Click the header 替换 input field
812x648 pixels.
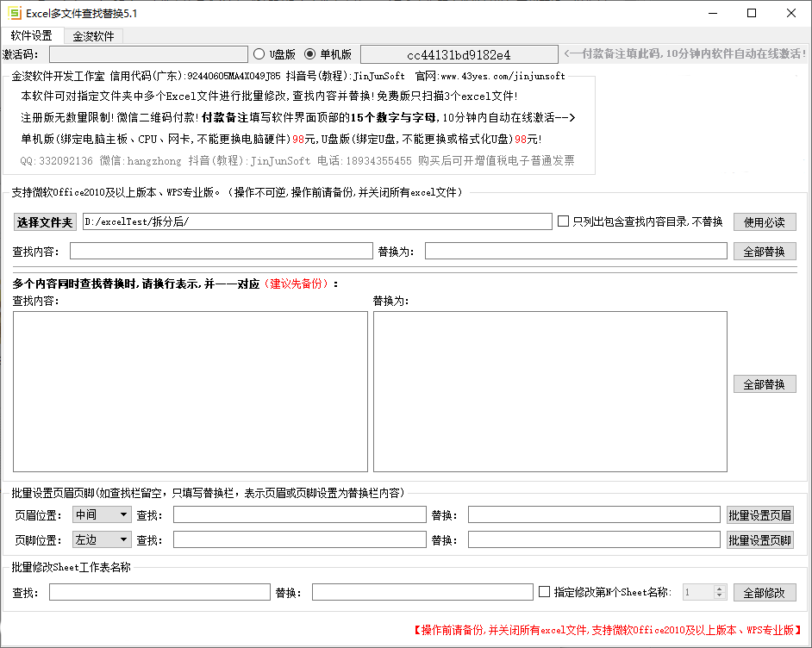point(594,514)
